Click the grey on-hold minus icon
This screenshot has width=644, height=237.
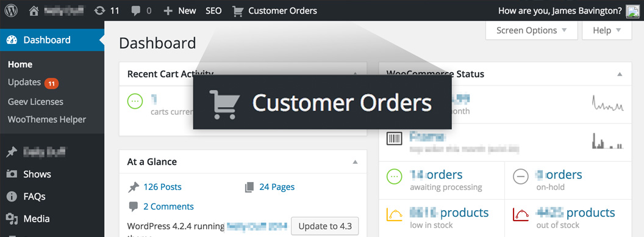(520, 177)
